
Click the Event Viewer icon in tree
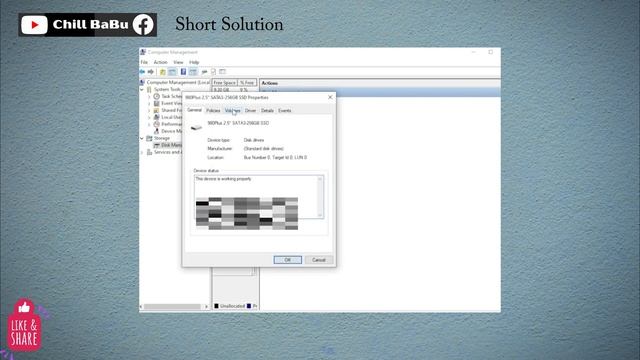click(x=156, y=103)
